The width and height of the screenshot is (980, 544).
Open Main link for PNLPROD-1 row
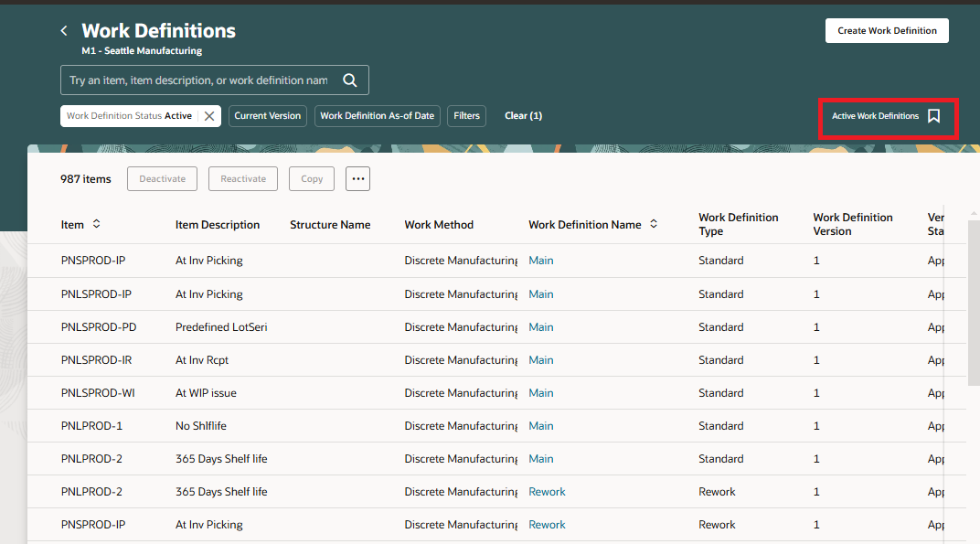[540, 426]
